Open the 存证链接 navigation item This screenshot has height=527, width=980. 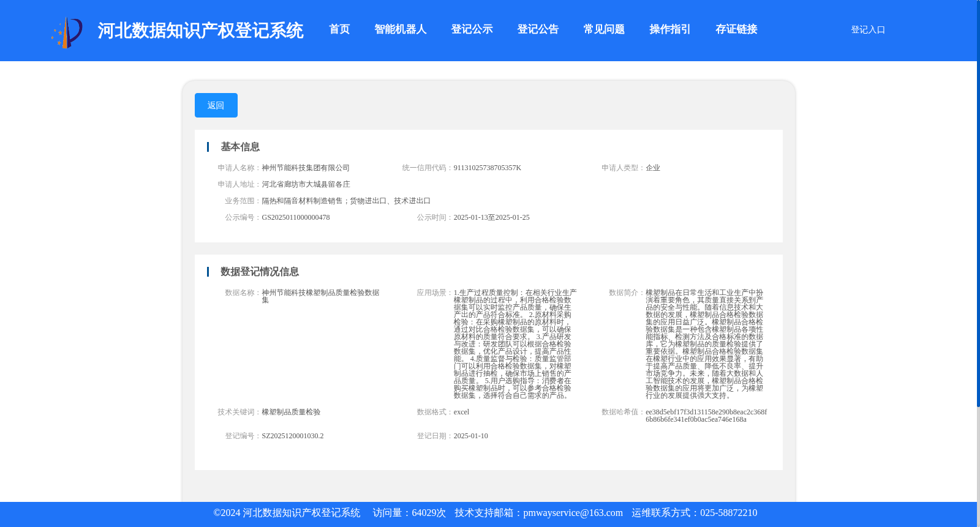pos(736,29)
